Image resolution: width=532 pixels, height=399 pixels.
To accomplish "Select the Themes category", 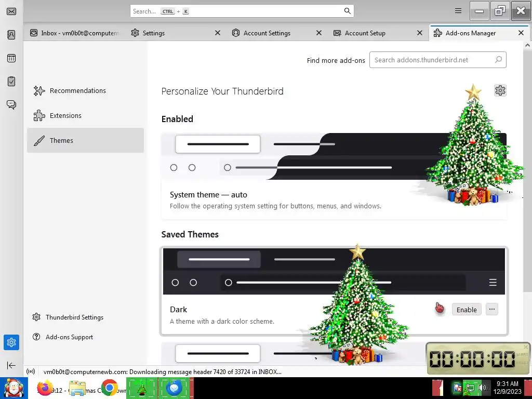I will pos(85,140).
